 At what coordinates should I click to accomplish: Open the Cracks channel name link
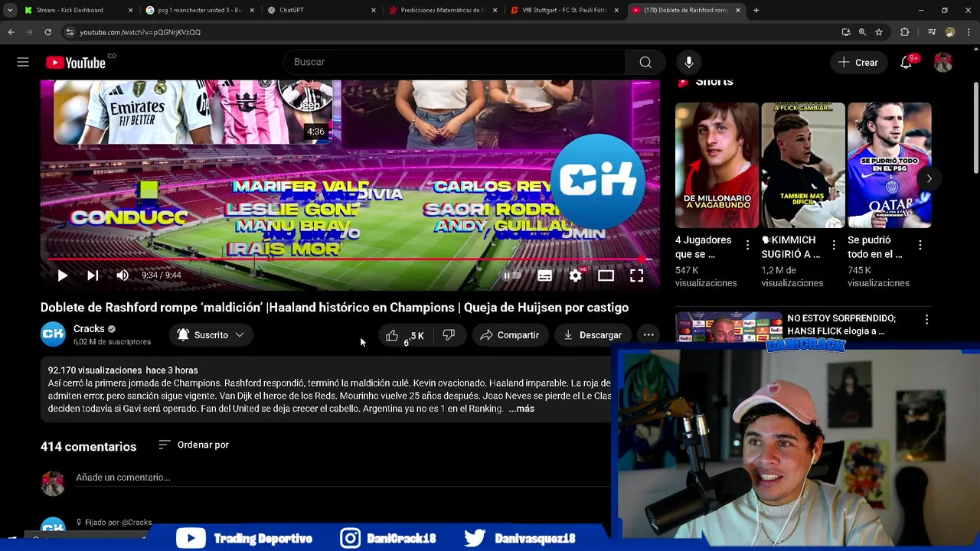89,328
